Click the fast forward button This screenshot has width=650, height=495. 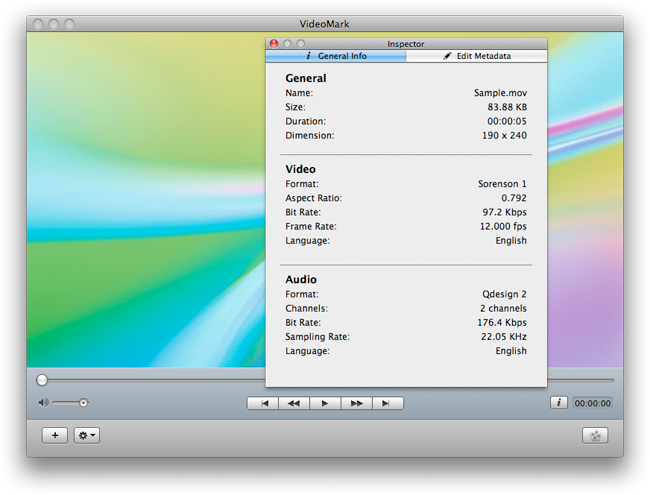point(356,403)
